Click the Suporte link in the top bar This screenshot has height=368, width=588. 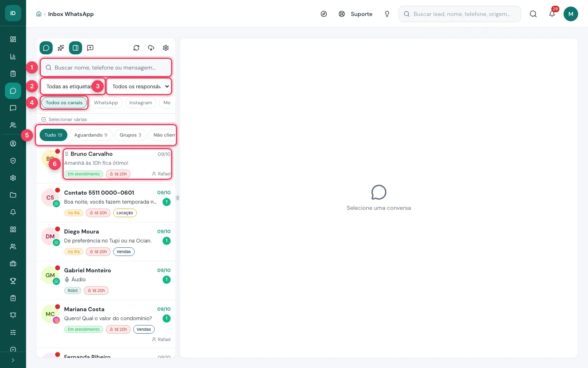tap(356, 14)
